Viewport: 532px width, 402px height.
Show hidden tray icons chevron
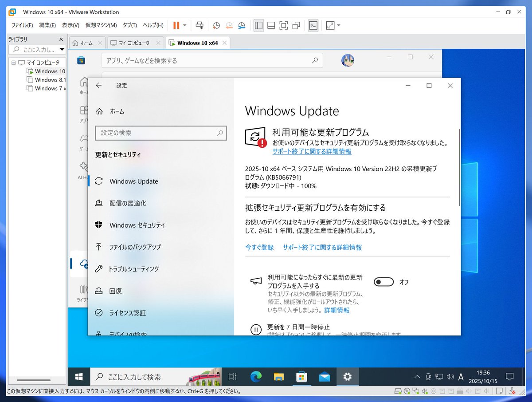417,377
